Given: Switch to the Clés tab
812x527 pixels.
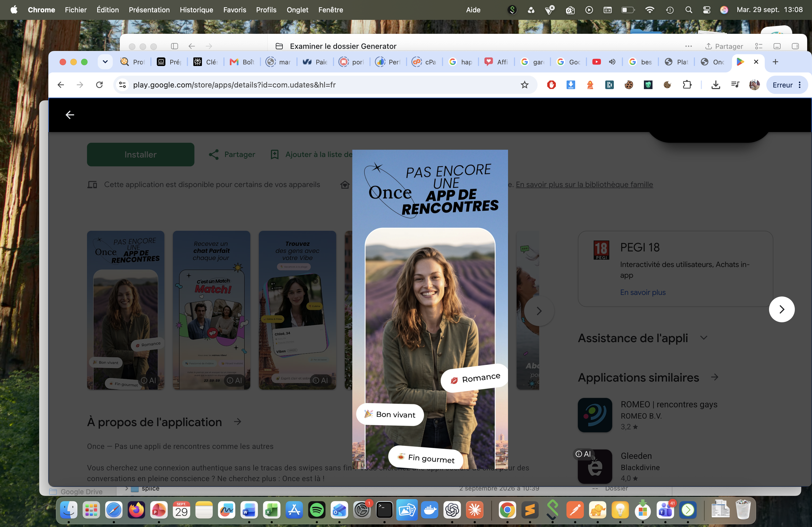Looking at the screenshot, I should tap(206, 62).
